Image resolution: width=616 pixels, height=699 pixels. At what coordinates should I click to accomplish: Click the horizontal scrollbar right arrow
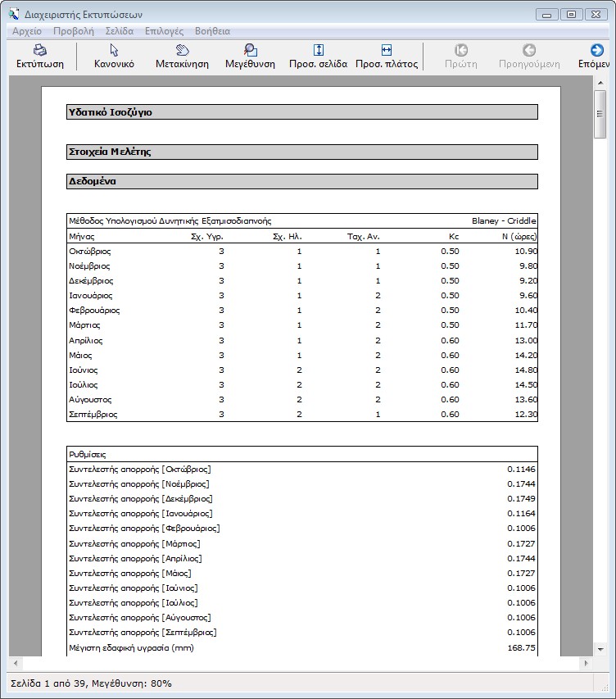click(x=586, y=662)
